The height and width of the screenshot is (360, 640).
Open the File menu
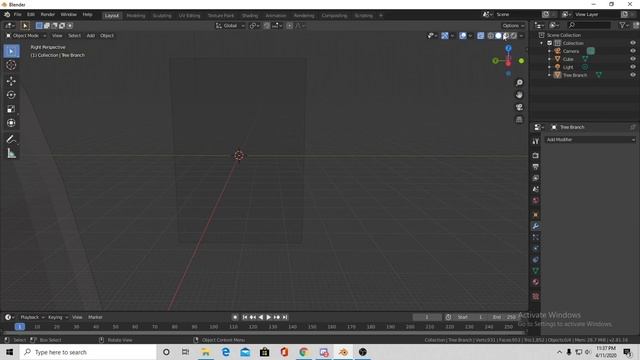[18, 15]
